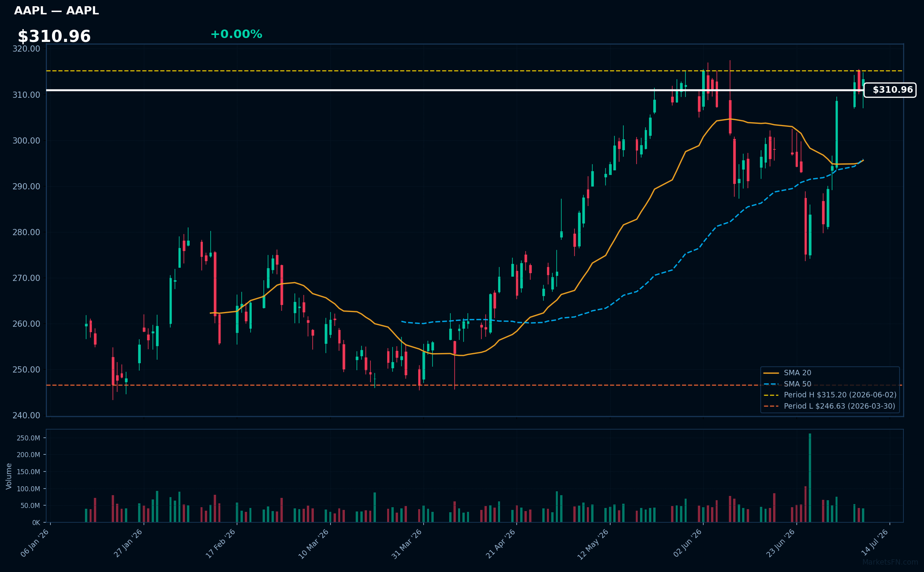The width and height of the screenshot is (924, 572).
Task: Click the 06 Jan '26 date label
Action: pos(35,543)
